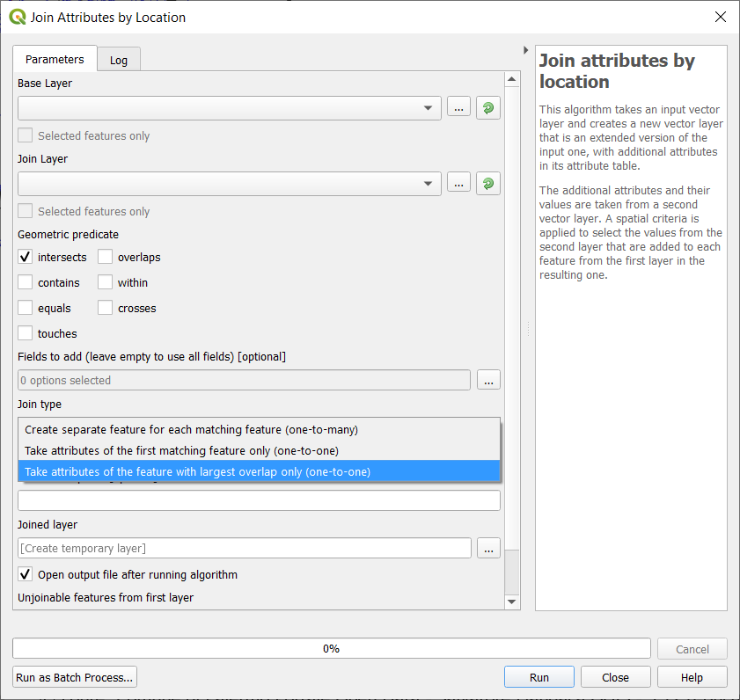The image size is (740, 700).
Task: Browse for Join Layer with ellipsis button
Action: 458,184
